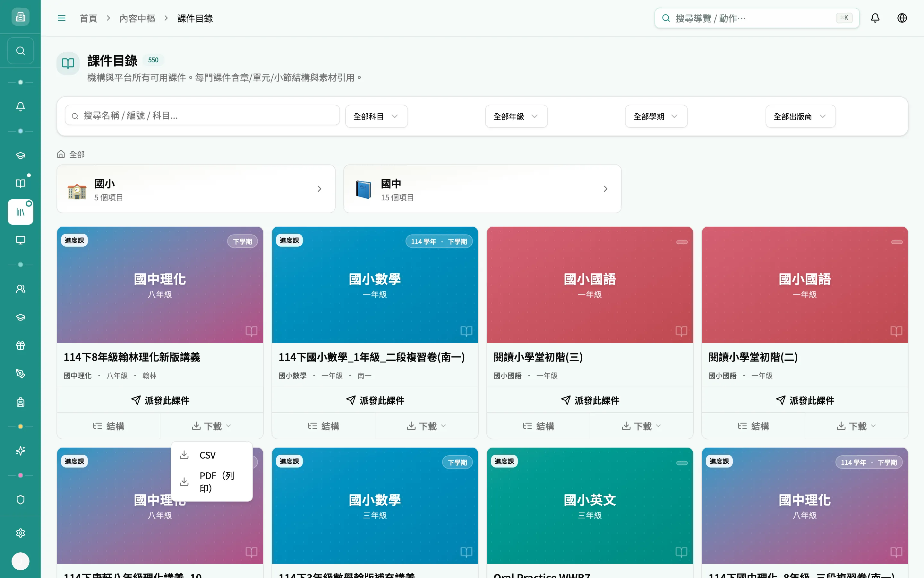924x578 pixels.
Task: Open the 國小數學 三年級 course cover
Action: 375,505
